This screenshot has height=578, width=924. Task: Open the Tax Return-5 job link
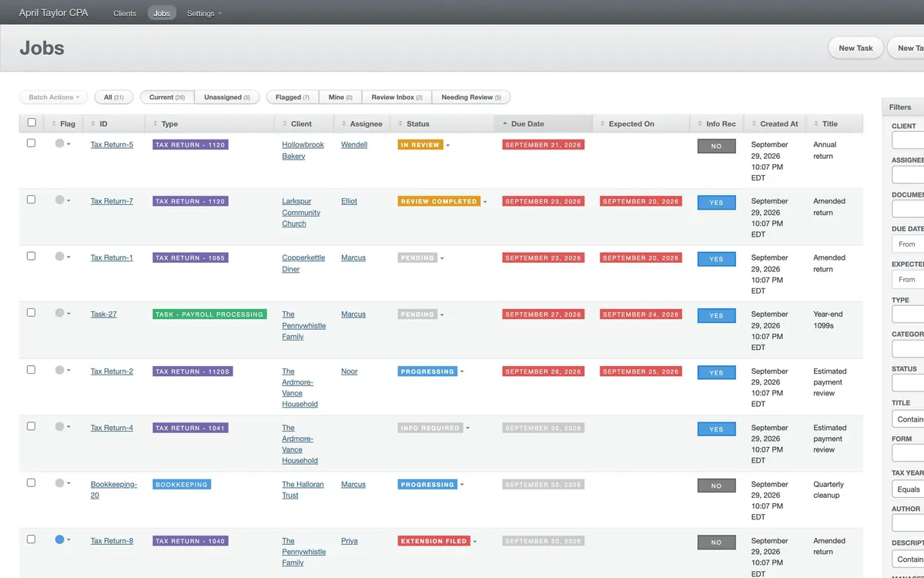[x=112, y=145]
